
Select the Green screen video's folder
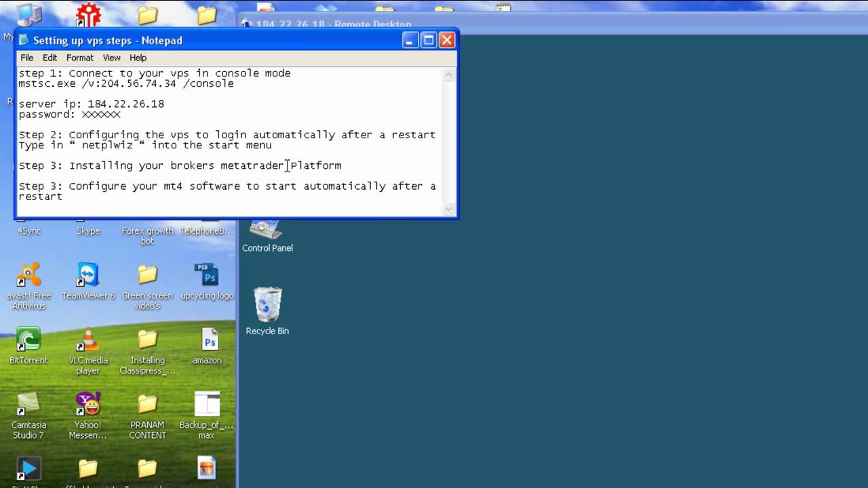[x=147, y=287]
